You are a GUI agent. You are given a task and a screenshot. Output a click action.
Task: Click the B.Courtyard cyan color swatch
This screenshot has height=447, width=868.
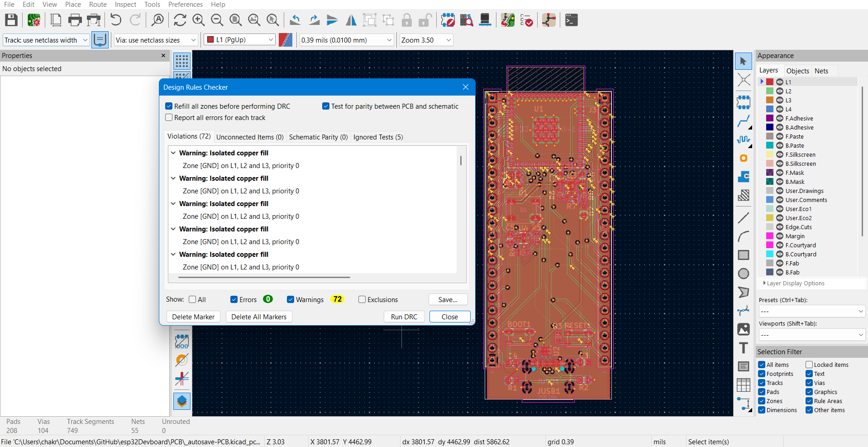(x=769, y=255)
